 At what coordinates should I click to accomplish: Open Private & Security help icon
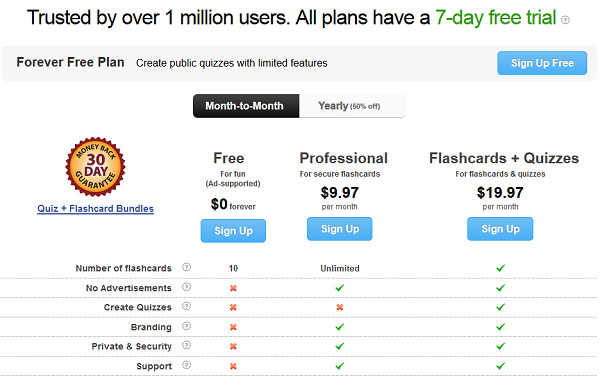point(186,345)
